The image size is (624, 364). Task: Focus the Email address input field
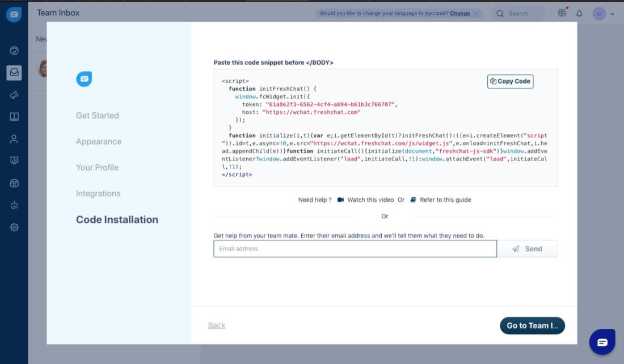tap(355, 249)
